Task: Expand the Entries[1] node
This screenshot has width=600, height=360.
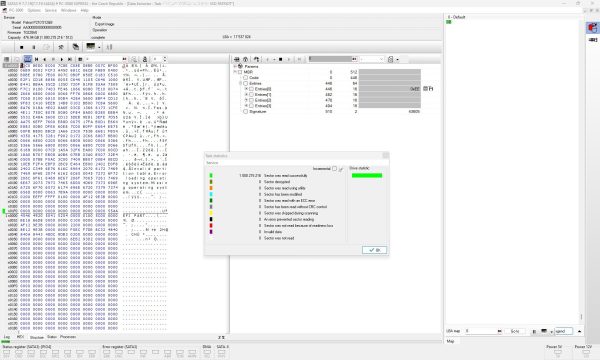Action: coord(246,94)
